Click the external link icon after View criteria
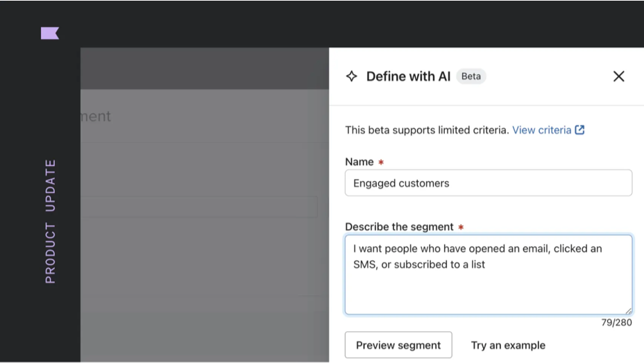 coord(579,130)
